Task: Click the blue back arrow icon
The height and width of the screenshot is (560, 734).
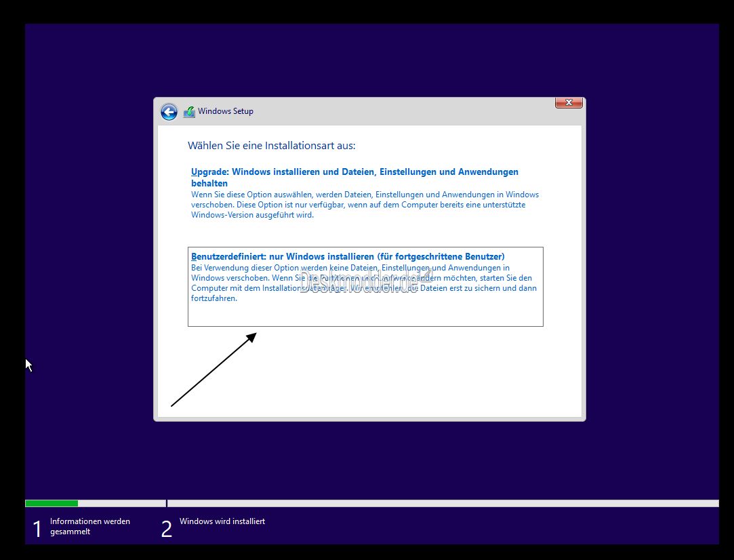Action: pos(168,111)
